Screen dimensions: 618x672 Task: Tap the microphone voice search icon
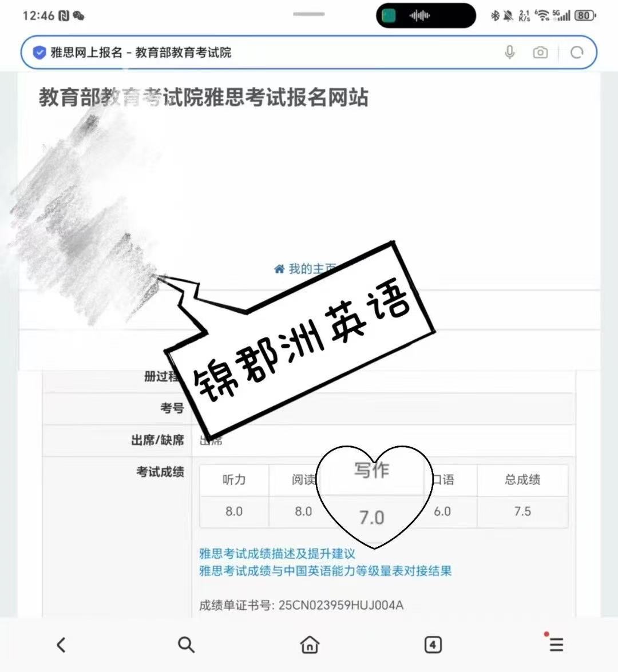[509, 52]
